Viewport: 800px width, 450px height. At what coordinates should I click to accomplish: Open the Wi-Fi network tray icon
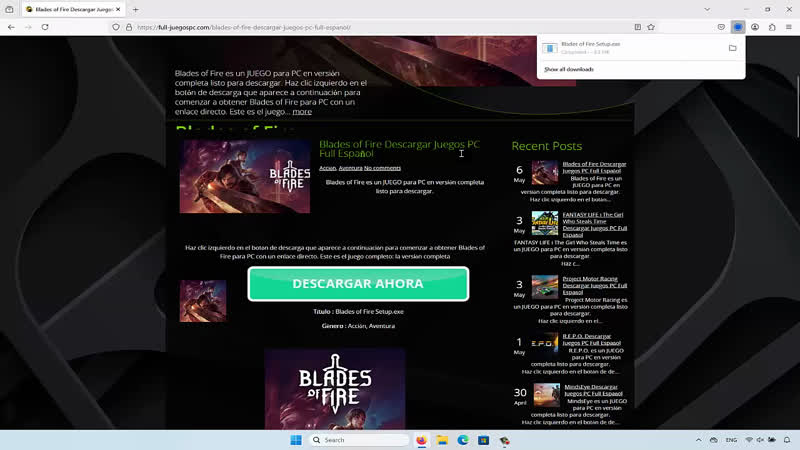(x=749, y=440)
